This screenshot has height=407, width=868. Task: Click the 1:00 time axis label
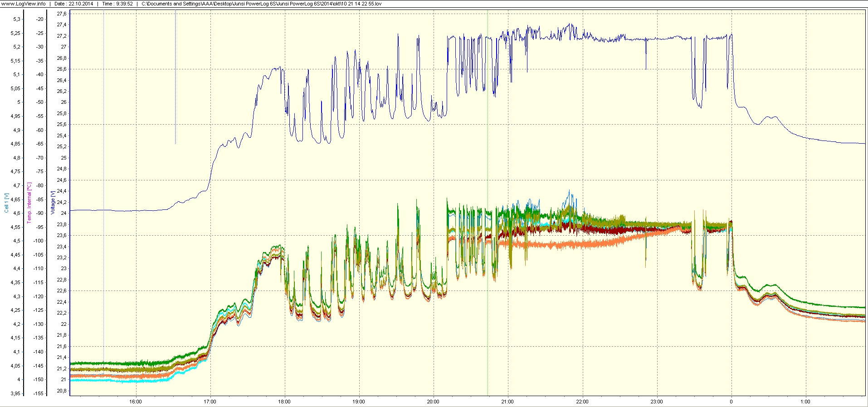tap(805, 402)
